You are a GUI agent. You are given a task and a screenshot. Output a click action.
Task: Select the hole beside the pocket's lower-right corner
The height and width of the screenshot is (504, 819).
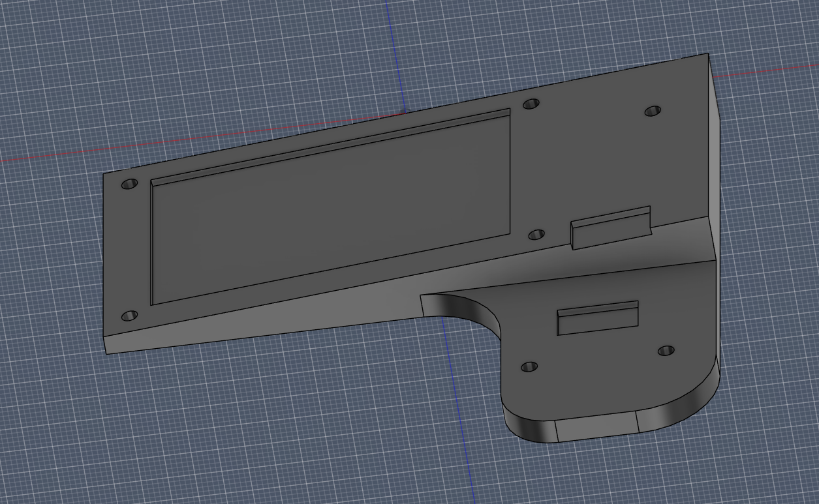click(536, 235)
